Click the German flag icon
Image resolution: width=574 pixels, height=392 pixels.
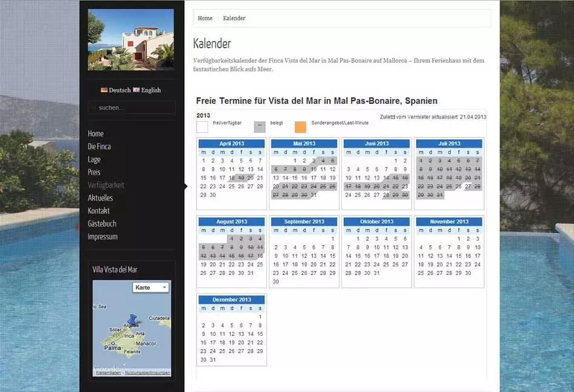104,90
